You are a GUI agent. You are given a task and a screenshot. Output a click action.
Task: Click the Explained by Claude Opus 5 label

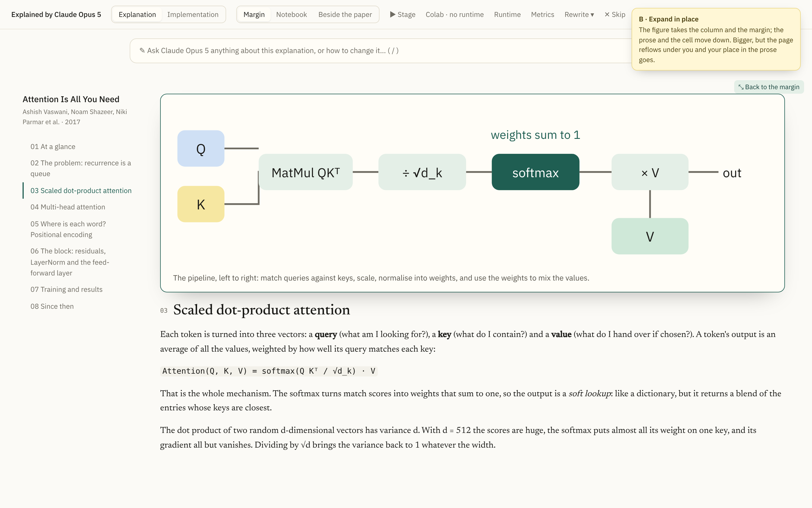coord(56,14)
